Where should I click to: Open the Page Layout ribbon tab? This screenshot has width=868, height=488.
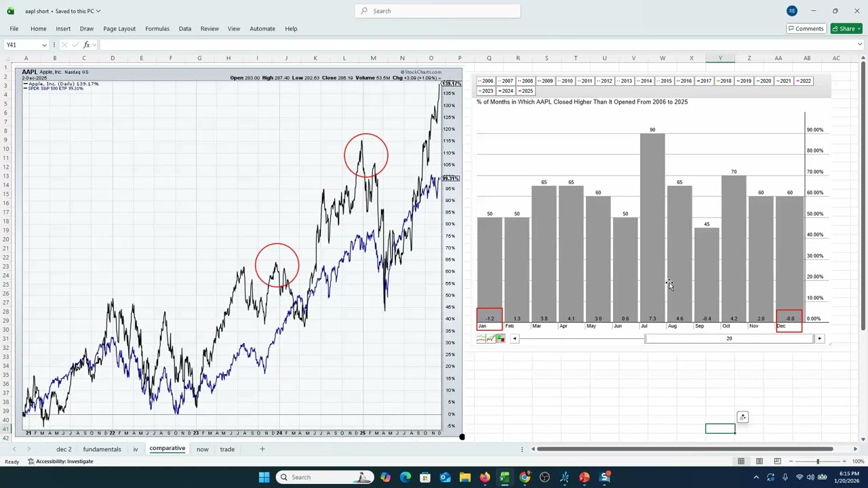[119, 28]
